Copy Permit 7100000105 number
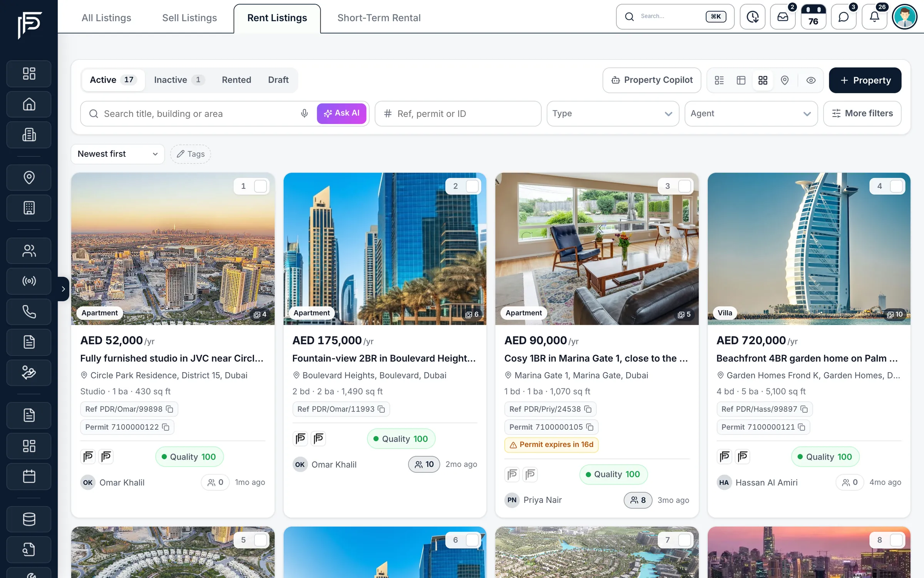The height and width of the screenshot is (578, 924). (590, 427)
